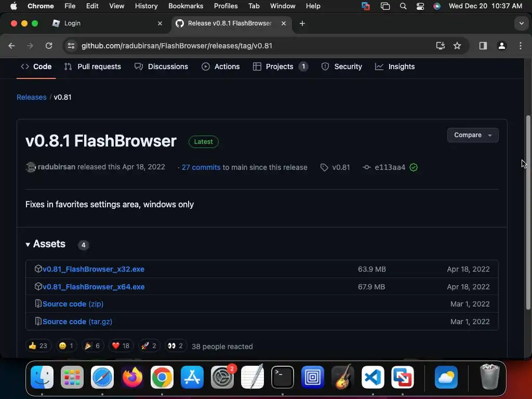Open TextEdit from the dock
Image resolution: width=532 pixels, height=399 pixels.
click(x=252, y=377)
